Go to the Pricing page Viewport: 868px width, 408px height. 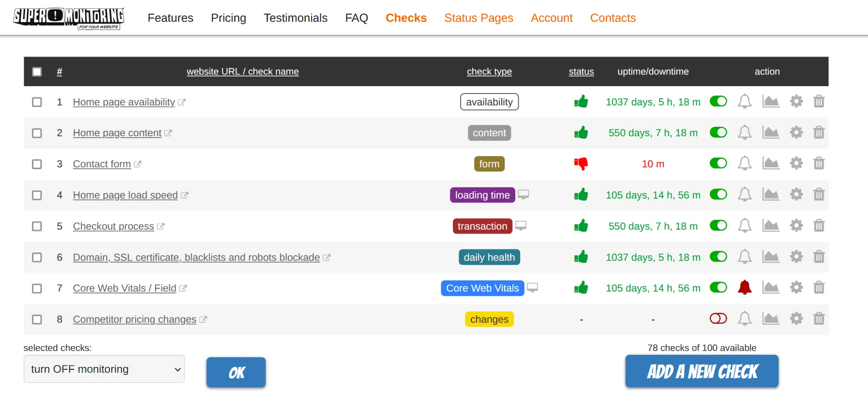228,18
